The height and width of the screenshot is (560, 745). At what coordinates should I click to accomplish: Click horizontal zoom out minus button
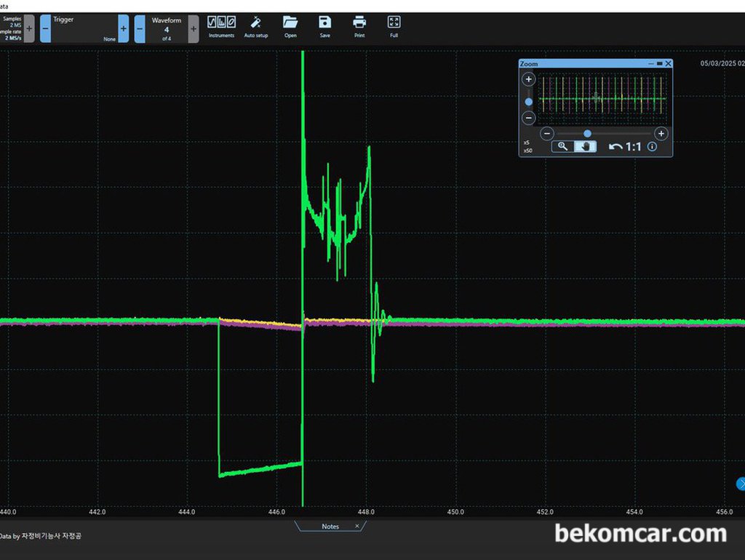coord(547,133)
